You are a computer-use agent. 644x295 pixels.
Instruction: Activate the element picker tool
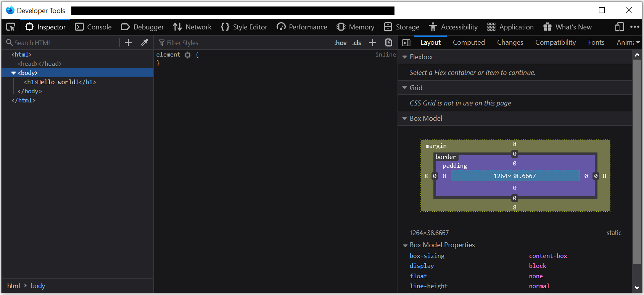pyautogui.click(x=11, y=27)
